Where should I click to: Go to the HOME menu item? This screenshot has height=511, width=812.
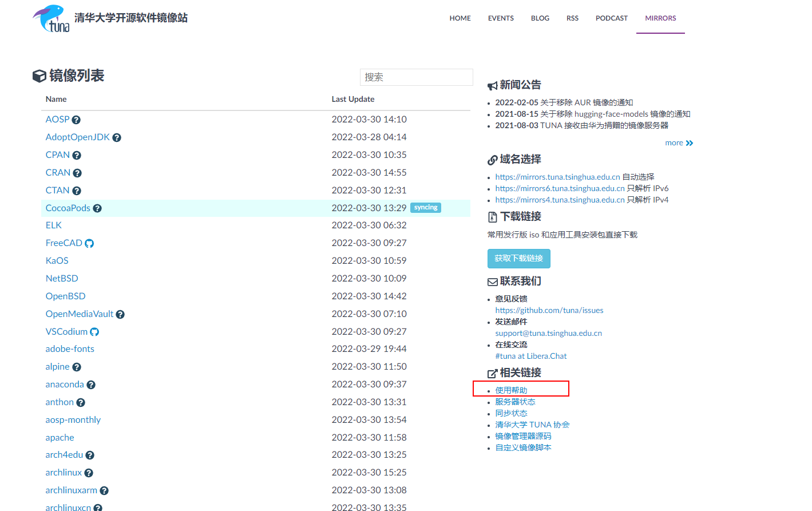click(x=460, y=18)
